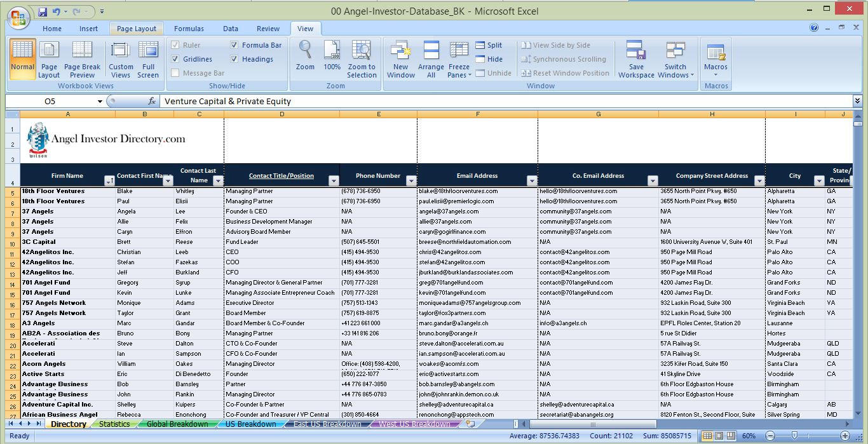Switch to the US Breakdown sheet
The height and width of the screenshot is (444, 868).
(x=251, y=424)
